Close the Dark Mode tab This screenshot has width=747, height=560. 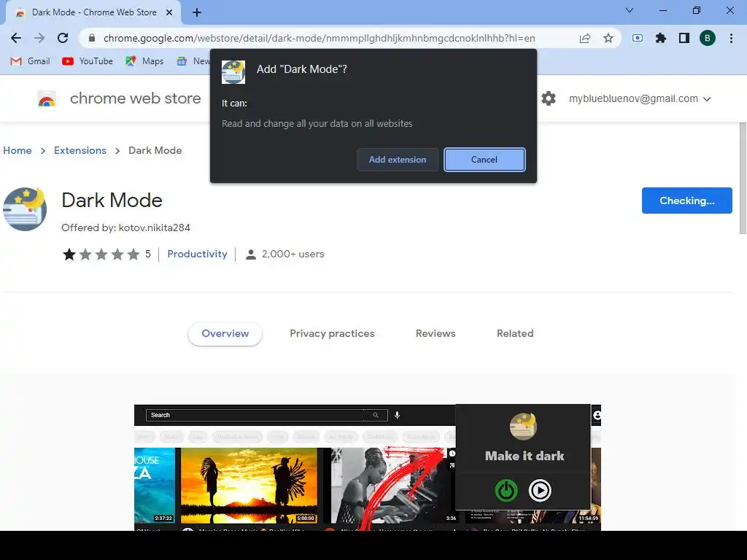point(169,12)
